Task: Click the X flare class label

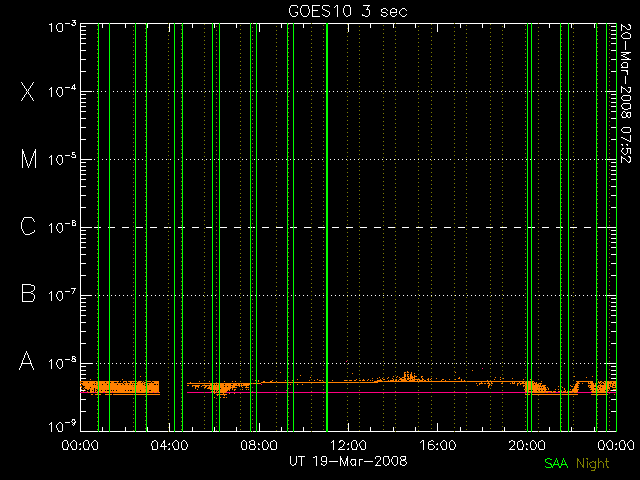Action: tap(27, 91)
